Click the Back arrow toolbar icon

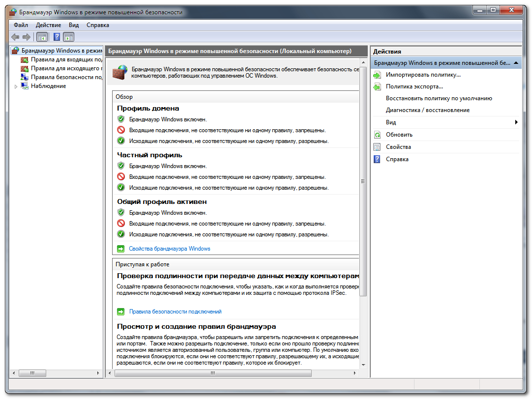15,37
